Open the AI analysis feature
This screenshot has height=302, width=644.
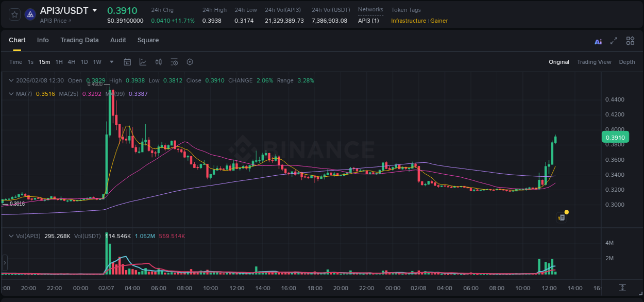click(x=598, y=41)
